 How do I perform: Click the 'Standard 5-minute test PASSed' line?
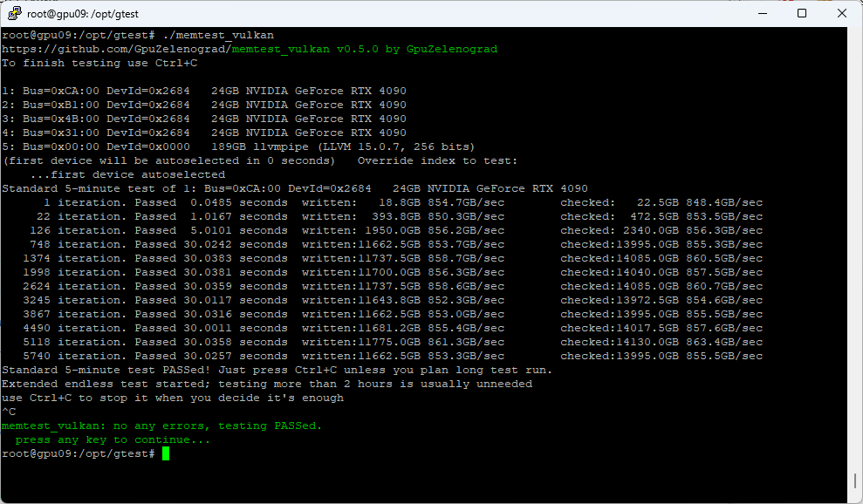pyautogui.click(x=277, y=370)
